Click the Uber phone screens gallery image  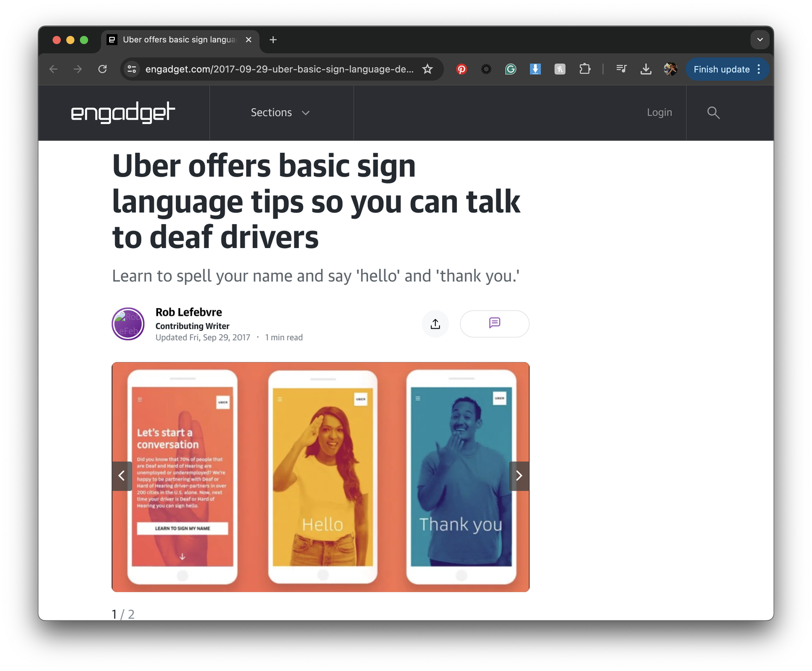point(320,477)
